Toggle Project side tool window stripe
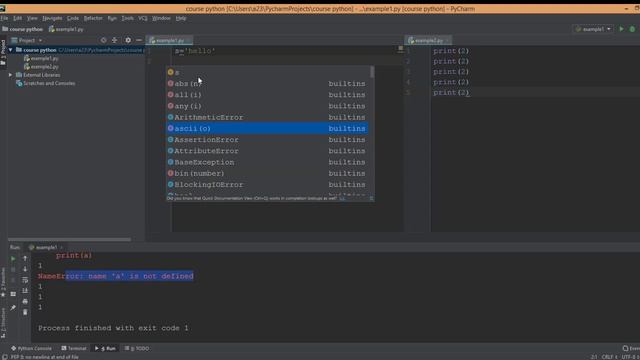The height and width of the screenshot is (360, 640). (x=3, y=52)
